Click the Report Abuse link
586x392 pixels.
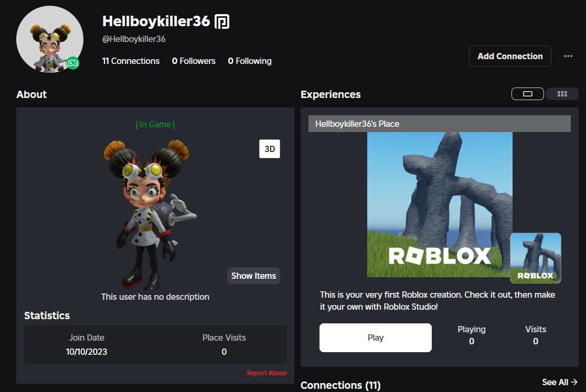coord(267,373)
